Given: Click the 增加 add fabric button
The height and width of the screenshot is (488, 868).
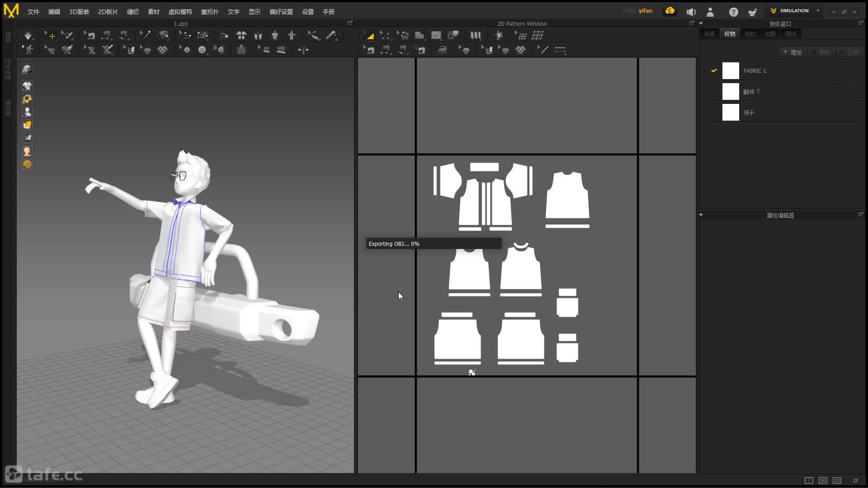Looking at the screenshot, I should coord(793,52).
